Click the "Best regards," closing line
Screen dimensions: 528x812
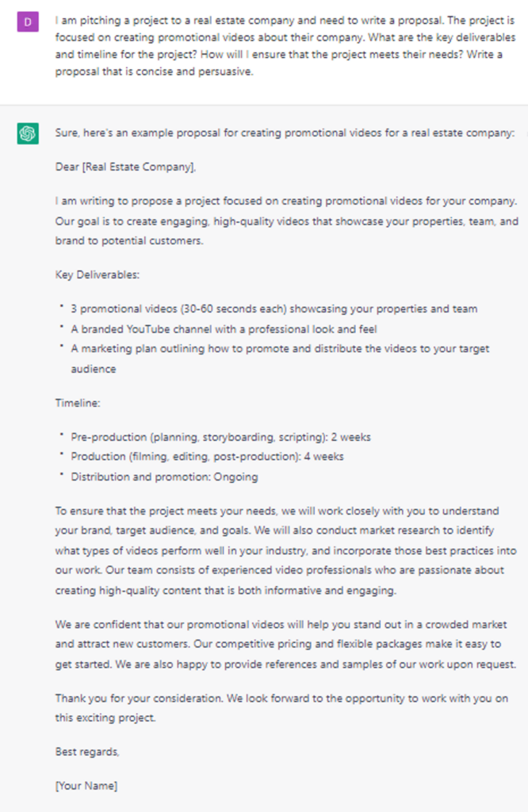(x=87, y=752)
